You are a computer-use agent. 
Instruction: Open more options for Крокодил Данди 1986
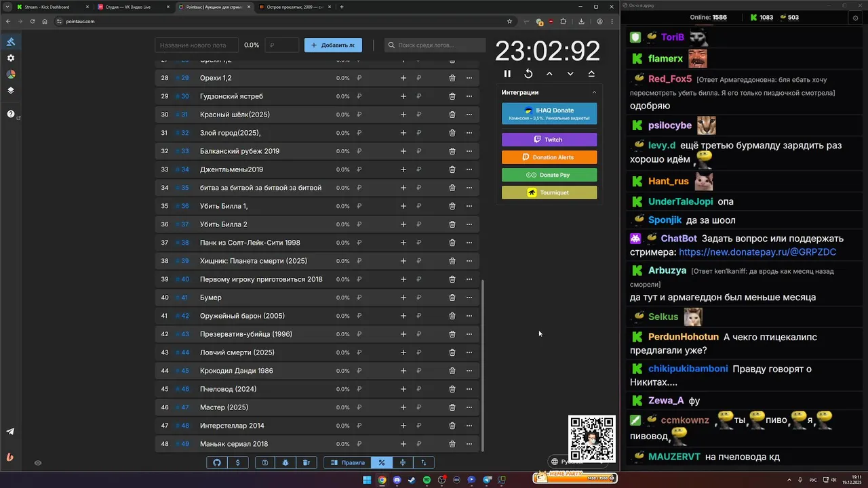[469, 371]
